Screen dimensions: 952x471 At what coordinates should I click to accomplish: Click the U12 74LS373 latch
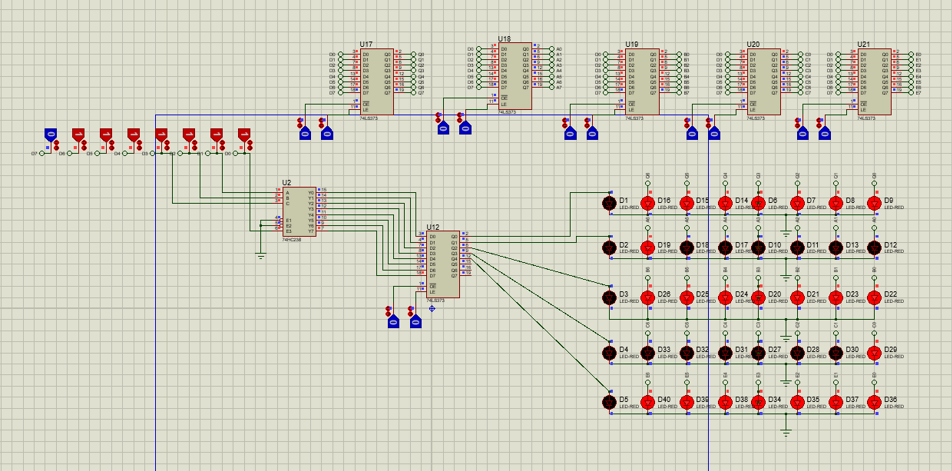pos(443,264)
